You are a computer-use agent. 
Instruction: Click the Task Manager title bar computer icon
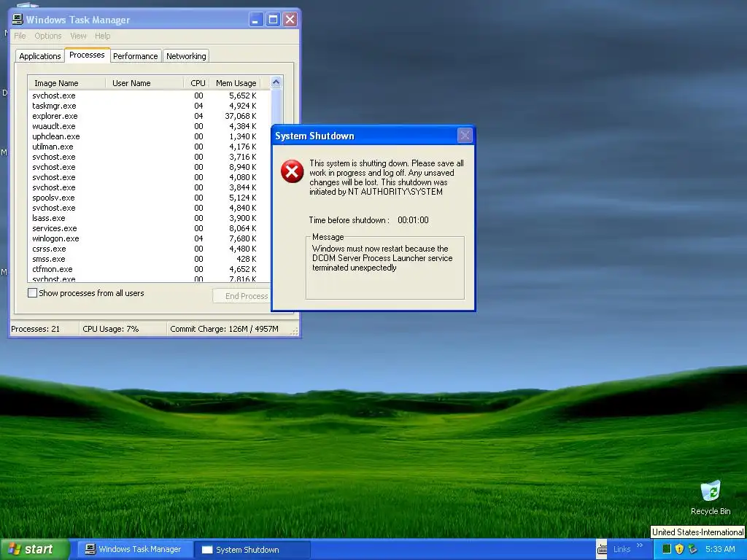(18, 20)
